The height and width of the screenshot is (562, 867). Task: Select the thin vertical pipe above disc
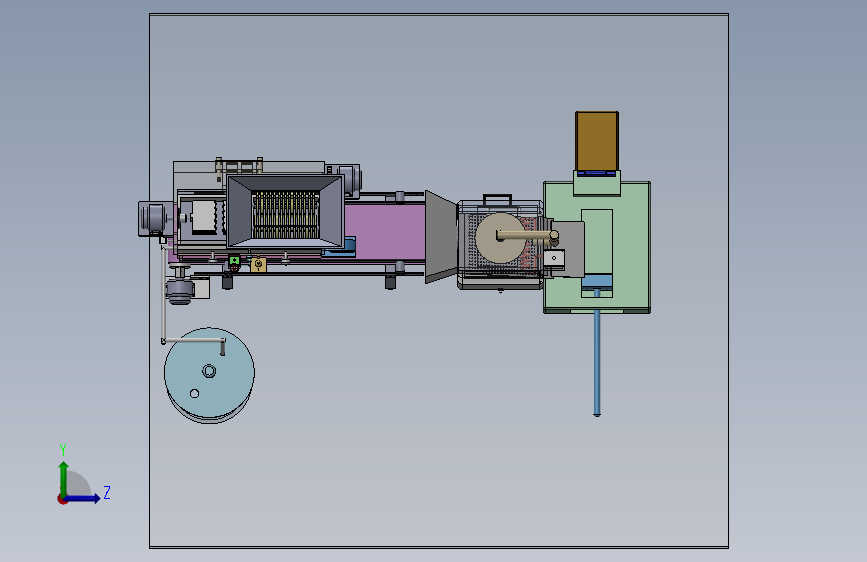pyautogui.click(x=163, y=292)
